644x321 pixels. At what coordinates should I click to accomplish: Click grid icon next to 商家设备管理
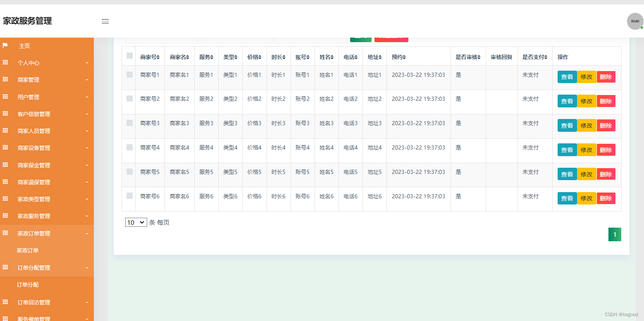5,147
